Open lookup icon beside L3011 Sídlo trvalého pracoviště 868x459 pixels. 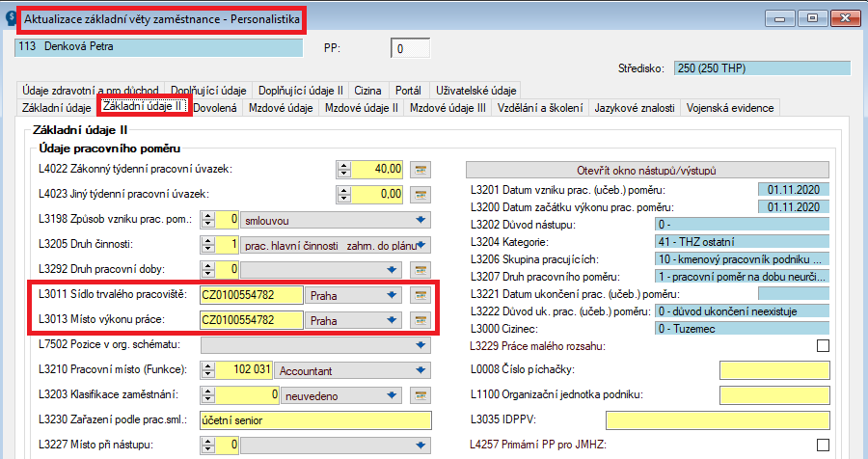click(x=420, y=295)
